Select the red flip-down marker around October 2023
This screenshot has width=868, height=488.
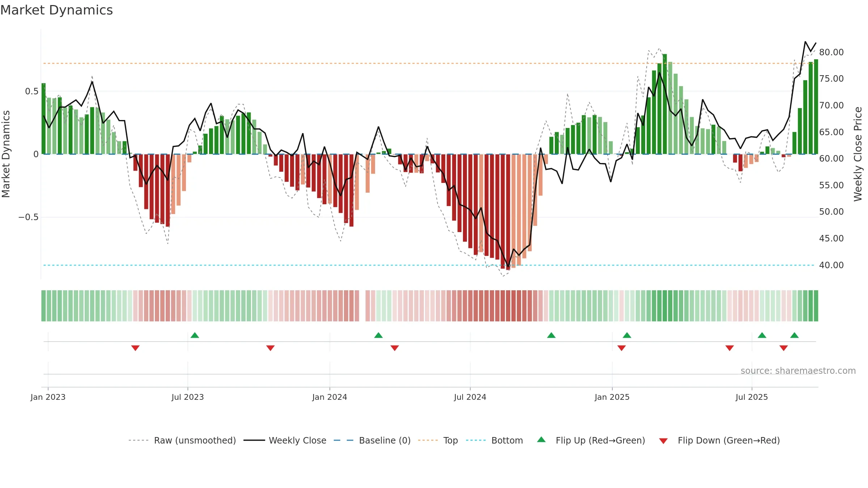pyautogui.click(x=270, y=348)
